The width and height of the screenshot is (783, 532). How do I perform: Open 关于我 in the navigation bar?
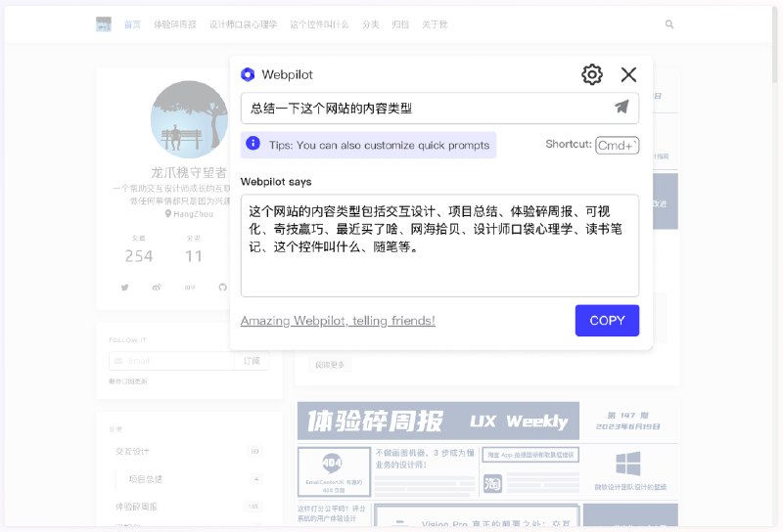point(435,24)
